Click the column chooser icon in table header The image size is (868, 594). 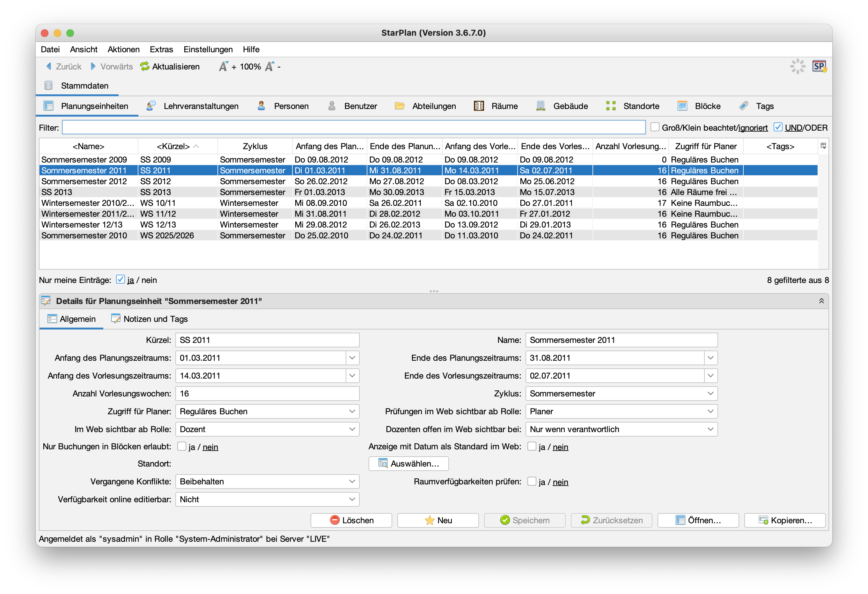pos(823,146)
